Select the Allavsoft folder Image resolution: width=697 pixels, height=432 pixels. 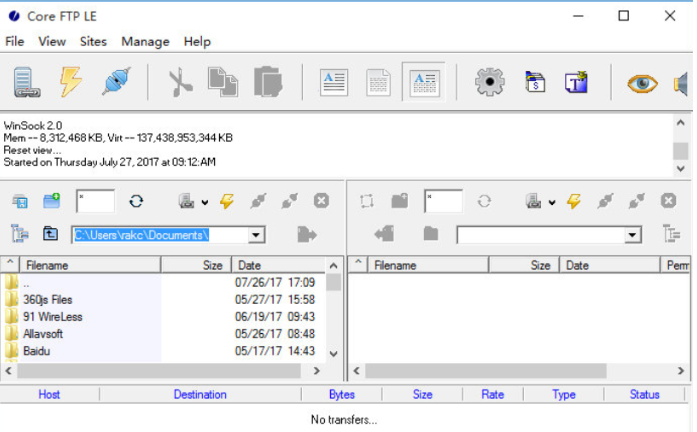pyautogui.click(x=43, y=334)
